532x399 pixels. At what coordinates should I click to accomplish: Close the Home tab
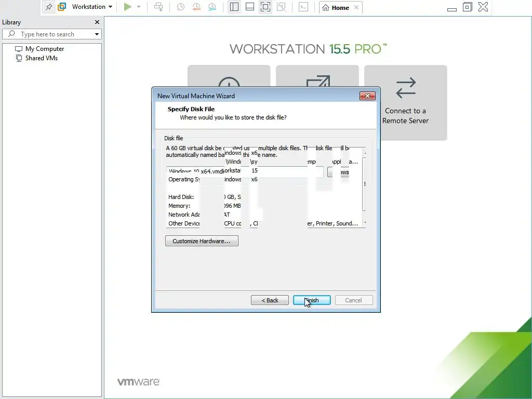(356, 7)
